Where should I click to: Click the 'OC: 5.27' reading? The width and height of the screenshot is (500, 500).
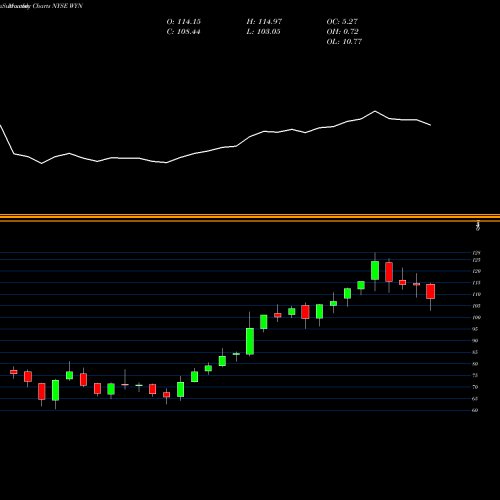pos(342,22)
